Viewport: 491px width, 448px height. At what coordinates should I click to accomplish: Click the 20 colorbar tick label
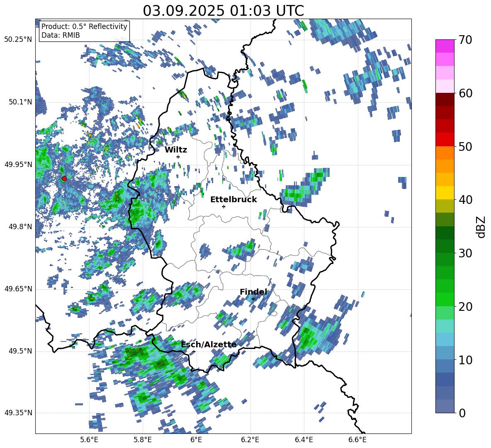[x=465, y=307]
